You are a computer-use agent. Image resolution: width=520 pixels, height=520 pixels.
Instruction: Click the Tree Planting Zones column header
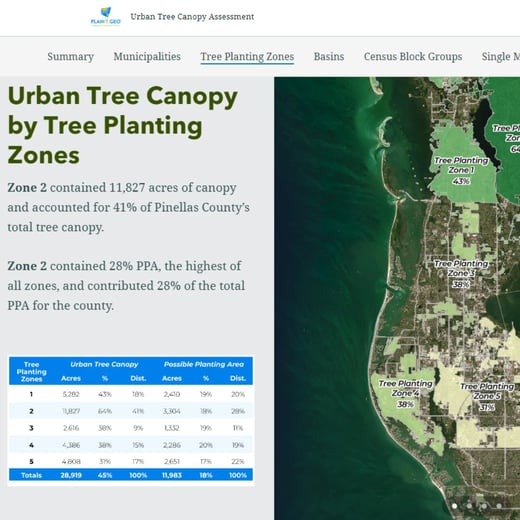point(31,372)
